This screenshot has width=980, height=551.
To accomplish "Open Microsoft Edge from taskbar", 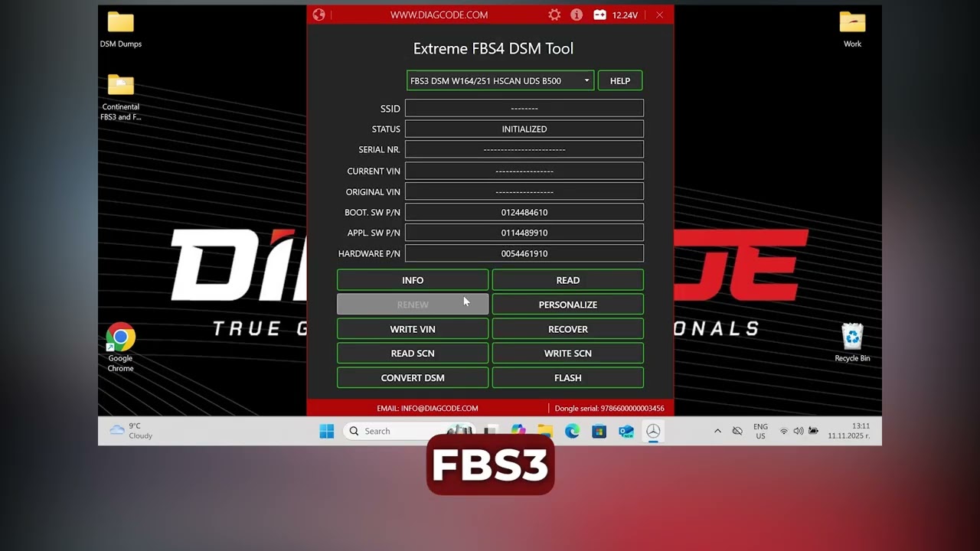I will (x=572, y=432).
